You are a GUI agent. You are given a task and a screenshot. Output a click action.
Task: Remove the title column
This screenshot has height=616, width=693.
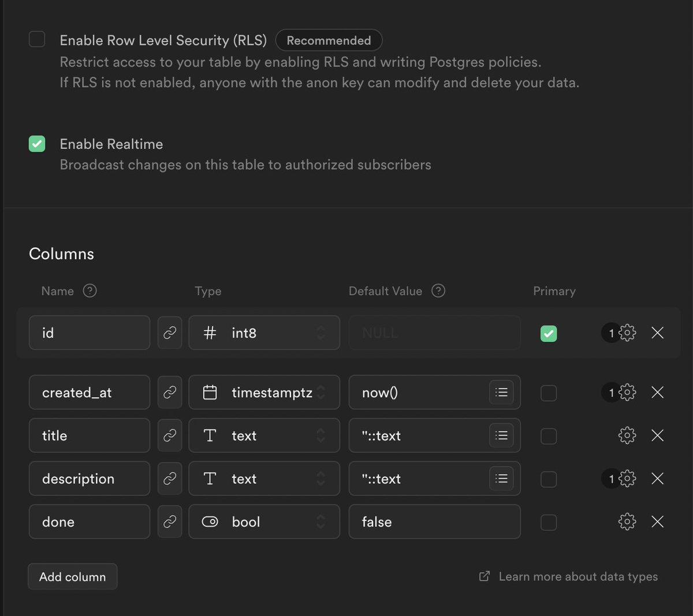coord(657,435)
